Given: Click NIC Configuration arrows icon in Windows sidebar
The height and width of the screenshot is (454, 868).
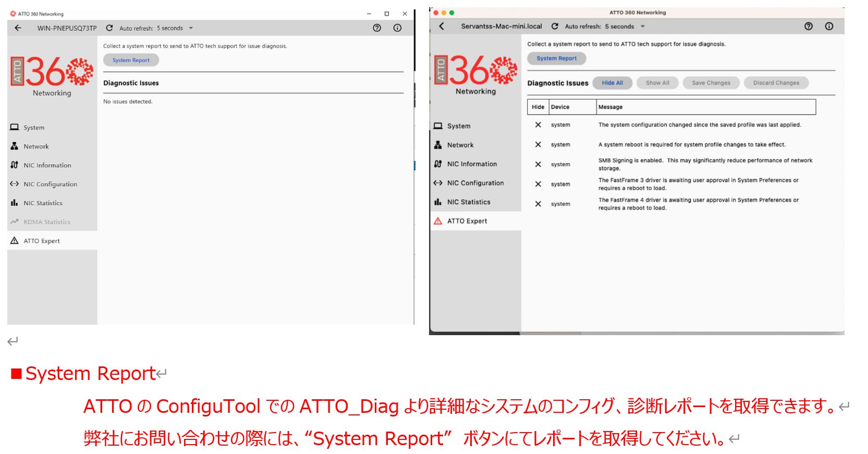Looking at the screenshot, I should click(15, 184).
